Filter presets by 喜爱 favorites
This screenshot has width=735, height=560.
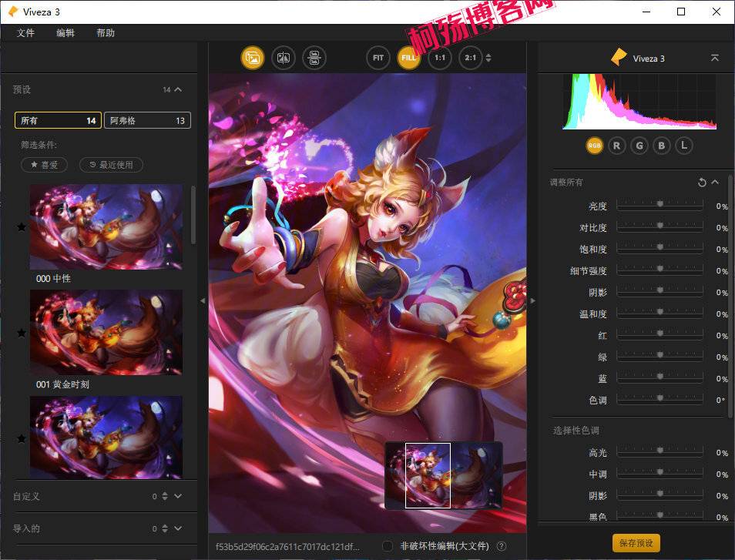[44, 165]
